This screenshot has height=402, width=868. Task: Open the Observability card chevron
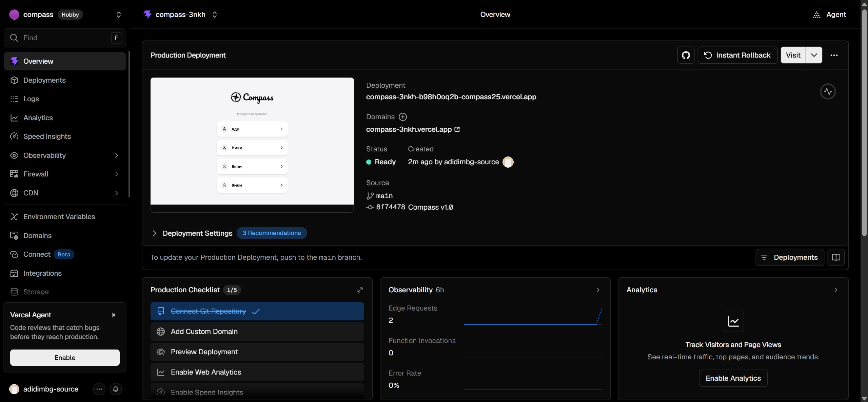click(x=598, y=290)
